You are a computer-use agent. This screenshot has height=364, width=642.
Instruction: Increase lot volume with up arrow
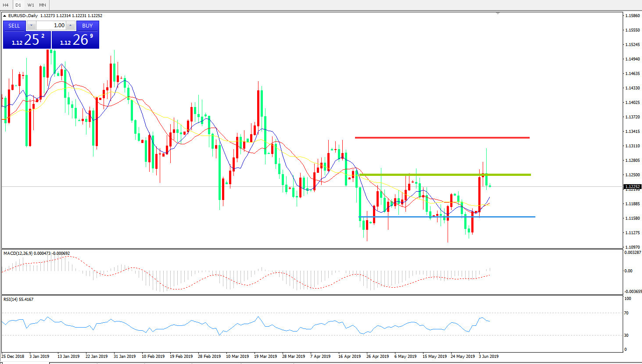pos(70,25)
